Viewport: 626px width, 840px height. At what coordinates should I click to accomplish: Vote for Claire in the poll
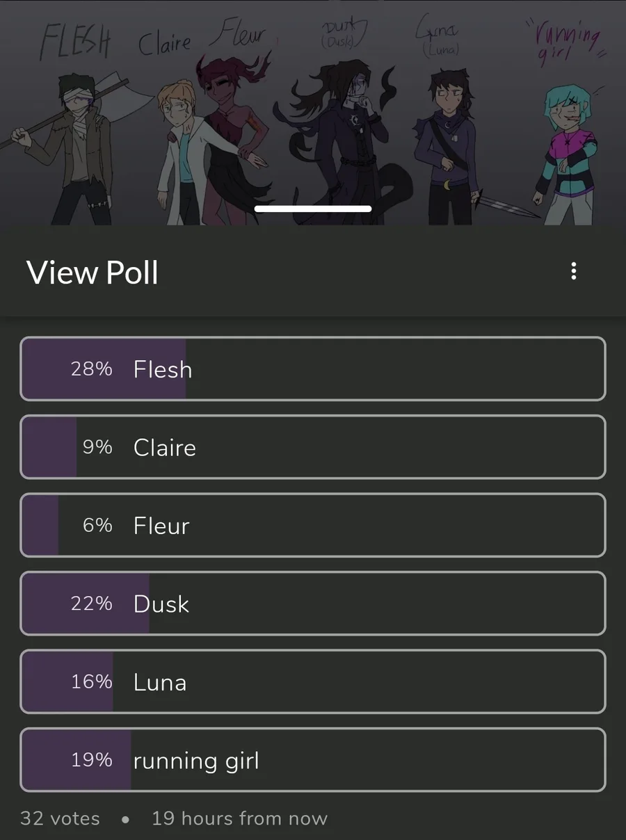coord(312,447)
